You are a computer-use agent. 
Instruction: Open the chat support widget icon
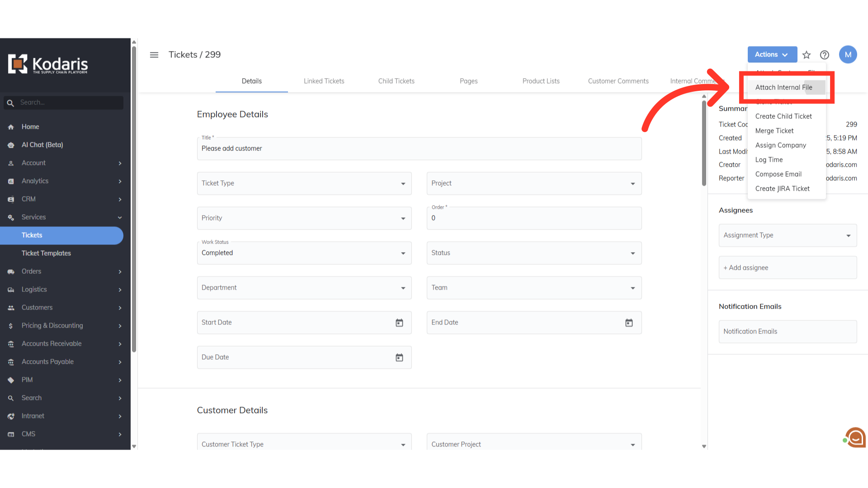click(x=855, y=437)
